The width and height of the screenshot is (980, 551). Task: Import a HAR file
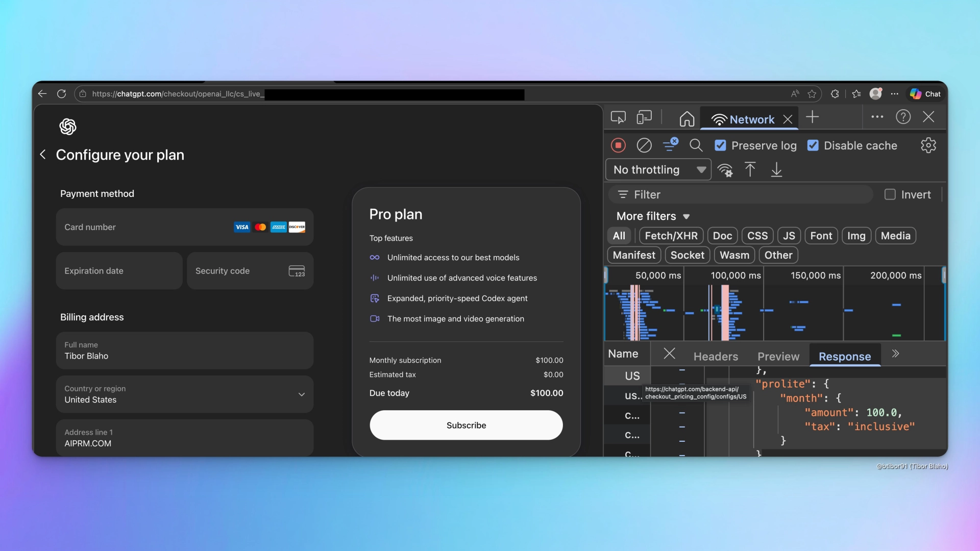750,169
